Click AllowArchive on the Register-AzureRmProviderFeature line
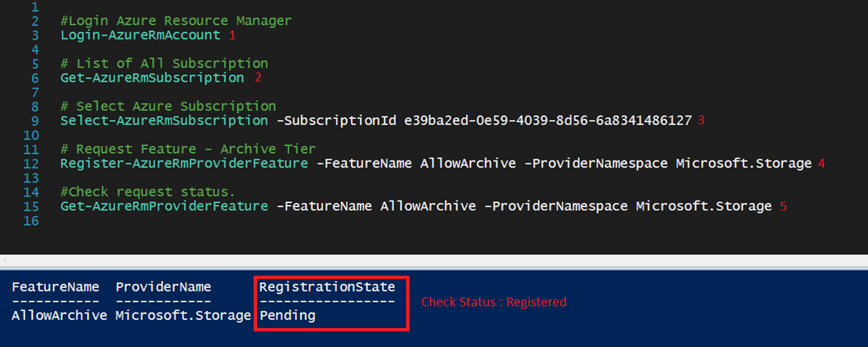This screenshot has height=347, width=868. click(467, 163)
